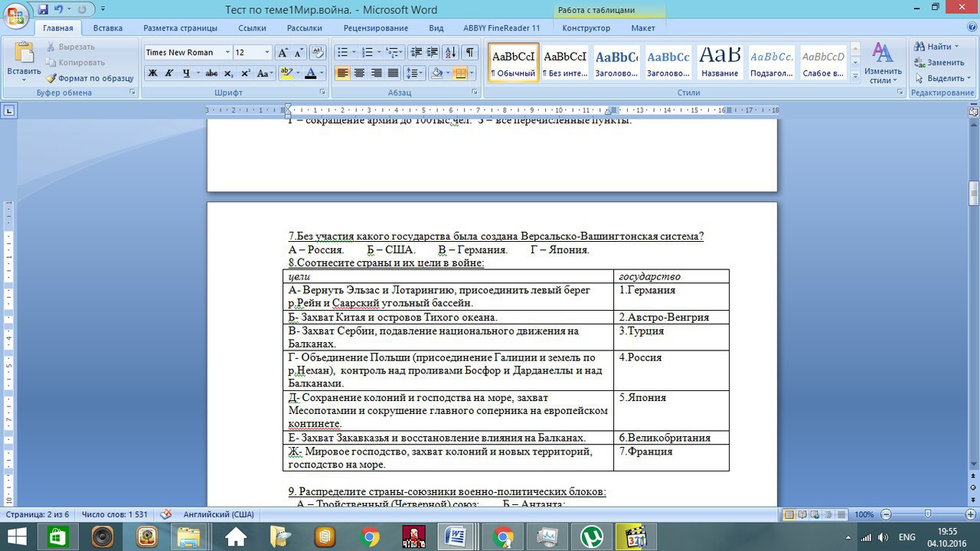Decrease paragraph indent
This screenshot has width=980, height=551.
click(416, 53)
